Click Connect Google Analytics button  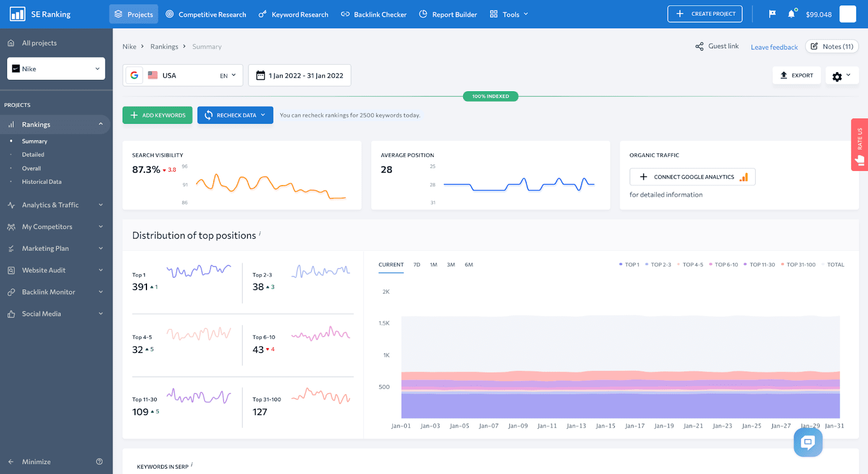click(x=692, y=177)
